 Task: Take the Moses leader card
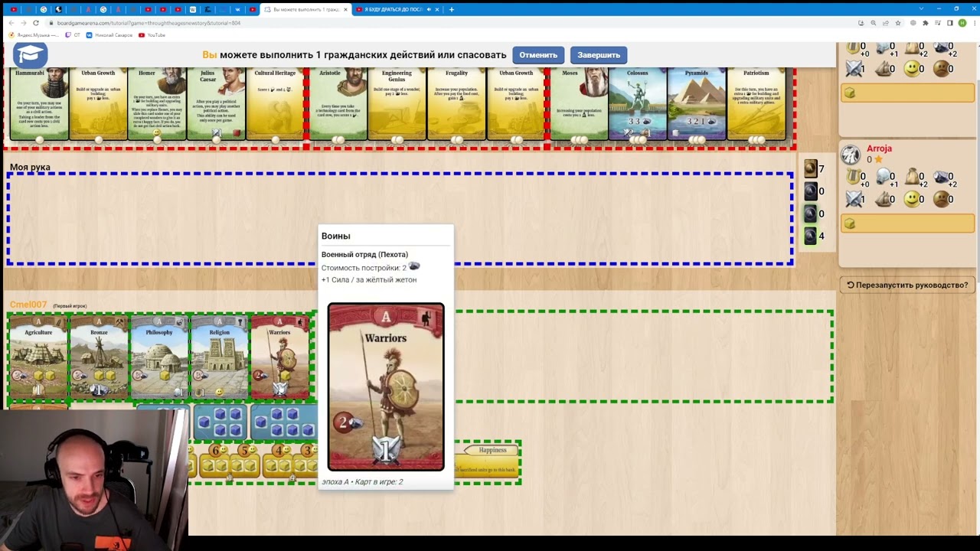click(579, 104)
